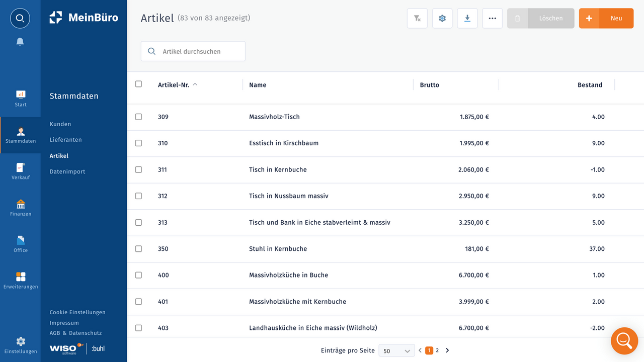
Task: Click the WISO software logo
Action: point(66,348)
